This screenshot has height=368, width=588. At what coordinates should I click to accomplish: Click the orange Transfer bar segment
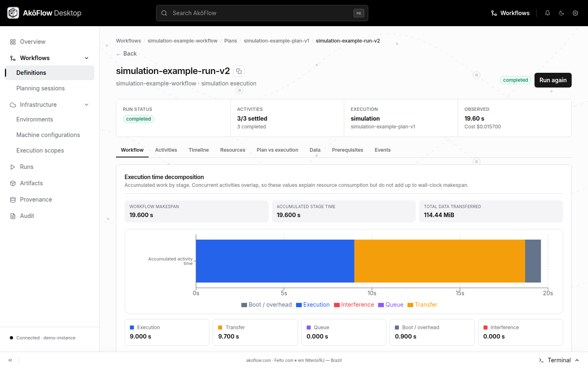[x=440, y=261]
